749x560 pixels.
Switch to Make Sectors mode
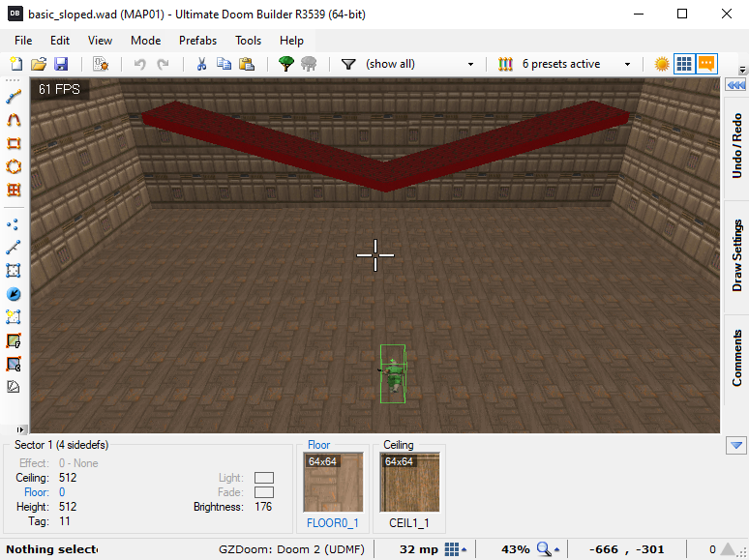[14, 317]
